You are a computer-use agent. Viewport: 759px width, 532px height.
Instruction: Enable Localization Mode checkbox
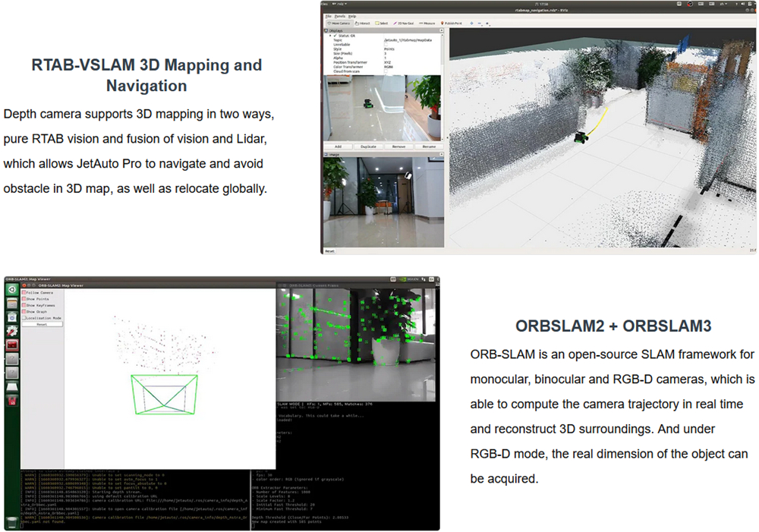[24, 318]
